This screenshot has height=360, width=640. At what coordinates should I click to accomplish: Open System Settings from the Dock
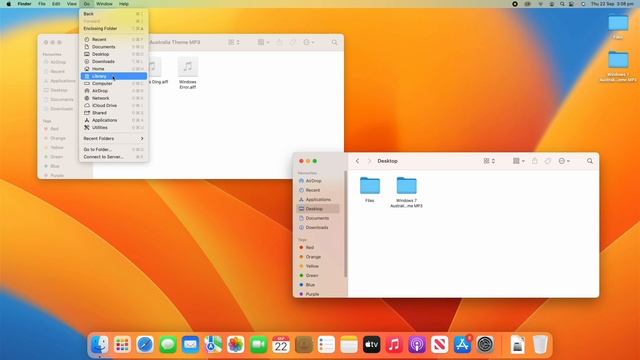pyautogui.click(x=485, y=345)
